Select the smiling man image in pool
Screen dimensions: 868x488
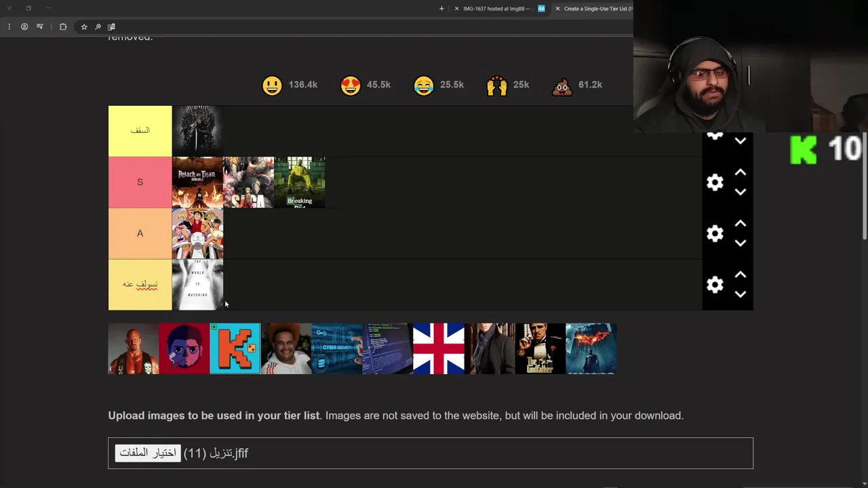tap(286, 348)
